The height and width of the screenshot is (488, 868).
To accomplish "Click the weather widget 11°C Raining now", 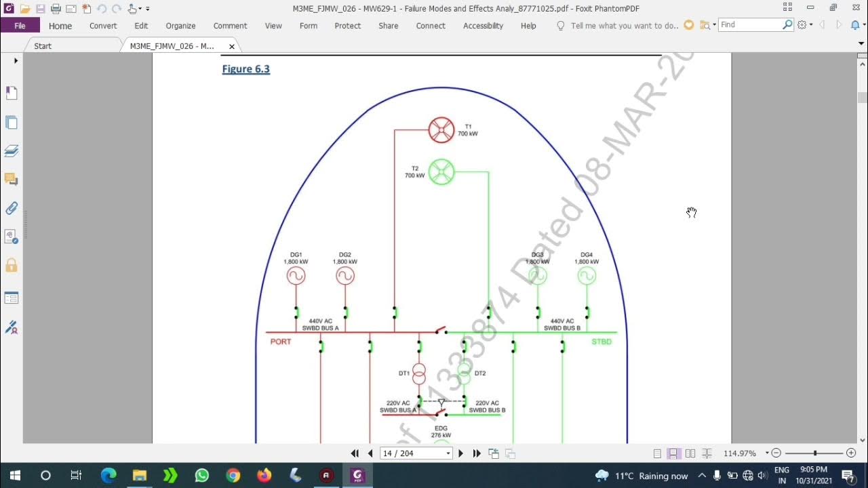I will pos(642,476).
